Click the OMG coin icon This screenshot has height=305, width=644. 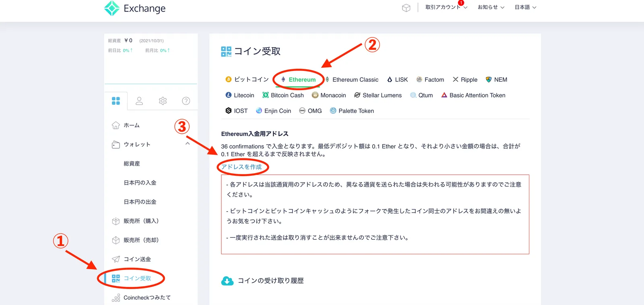tap(302, 110)
